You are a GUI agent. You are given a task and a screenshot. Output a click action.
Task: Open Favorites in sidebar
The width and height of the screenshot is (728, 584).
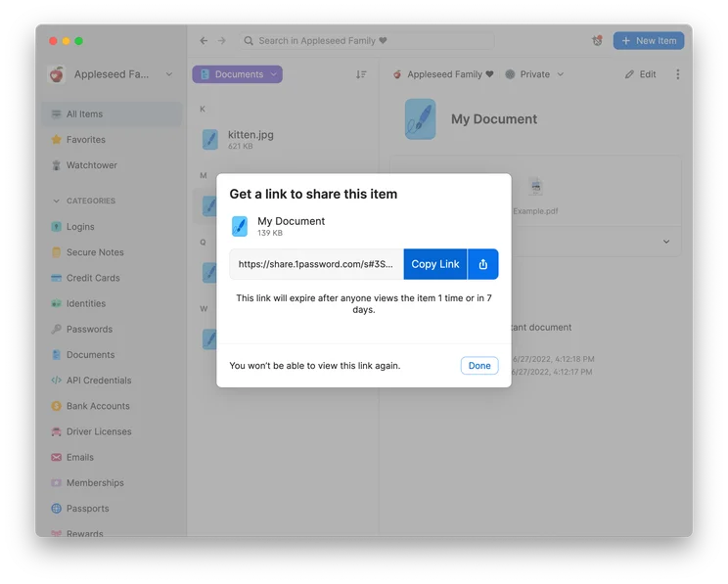112,139
